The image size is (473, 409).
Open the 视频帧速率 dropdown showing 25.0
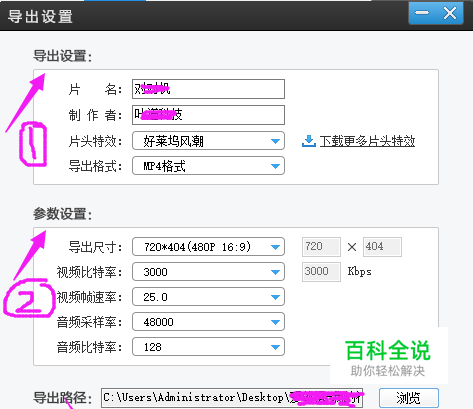point(208,297)
